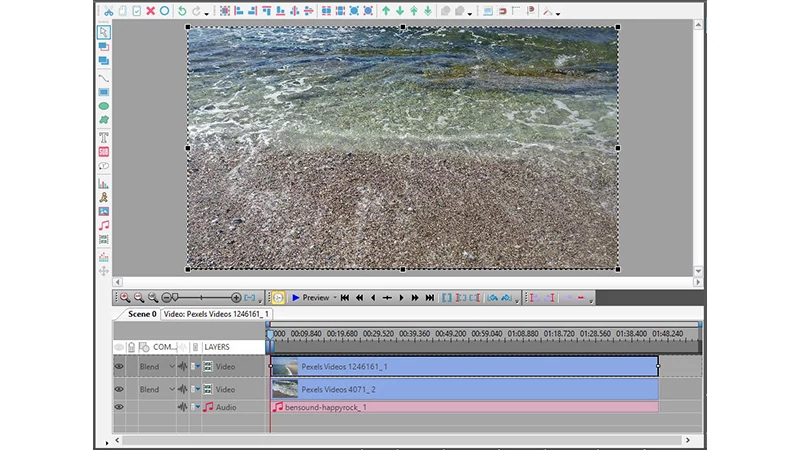The width and height of the screenshot is (800, 450).
Task: Click the timeline zoom slider handle
Action: pyautogui.click(x=175, y=297)
